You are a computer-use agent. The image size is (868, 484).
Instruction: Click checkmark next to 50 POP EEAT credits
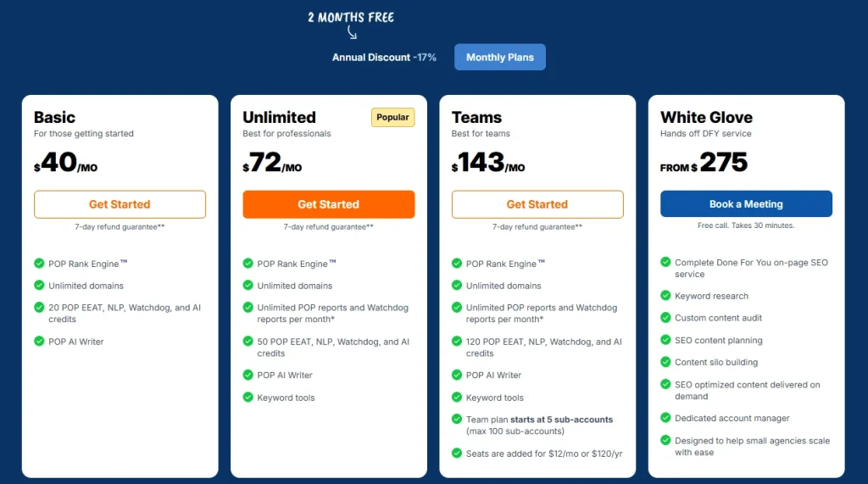[x=248, y=341]
